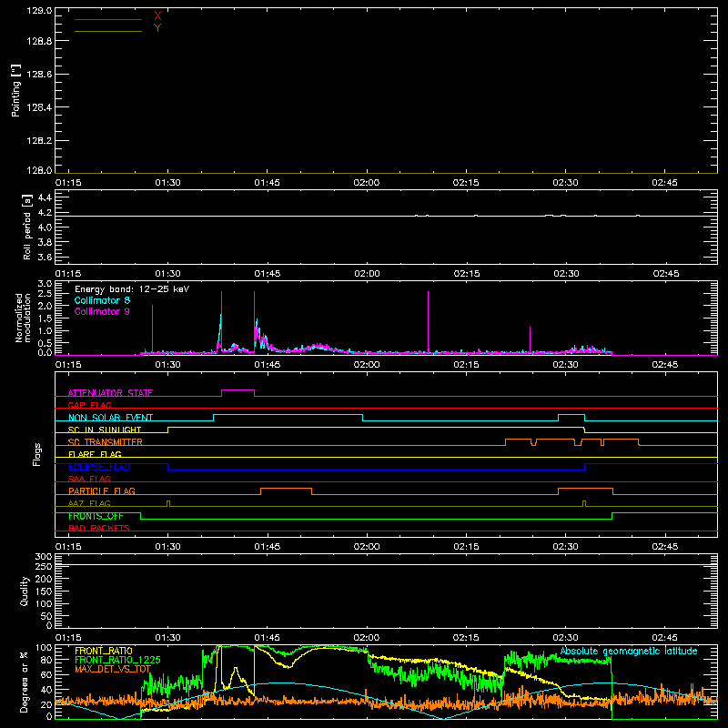Viewport: 728px width, 728px height.
Task: Click the FRONT_RATIO legend label
Action: (x=104, y=651)
